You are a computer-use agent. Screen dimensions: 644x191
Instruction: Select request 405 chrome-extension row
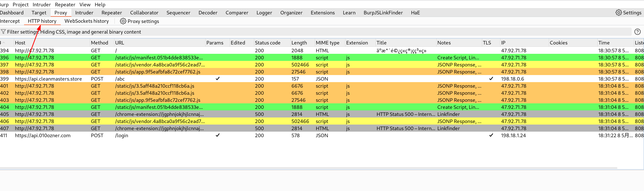[322, 114]
